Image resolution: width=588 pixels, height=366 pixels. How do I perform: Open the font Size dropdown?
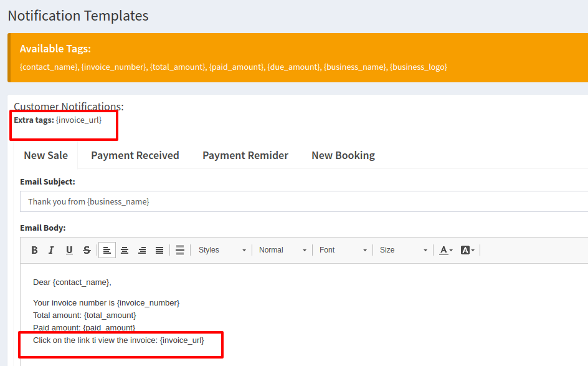(404, 250)
